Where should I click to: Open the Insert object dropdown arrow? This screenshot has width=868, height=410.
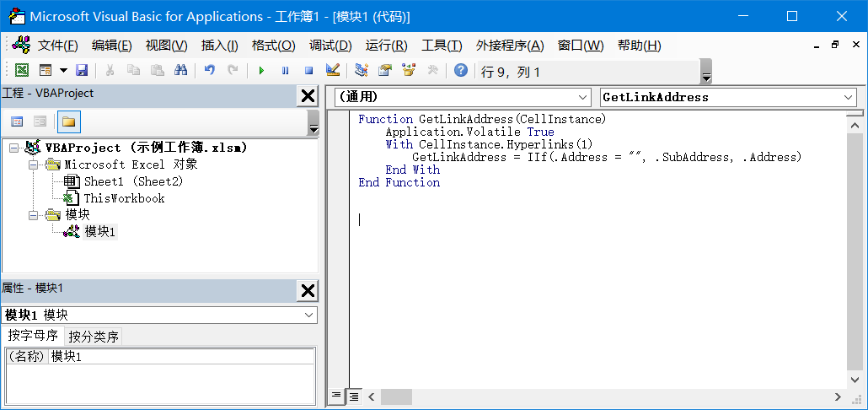[64, 70]
